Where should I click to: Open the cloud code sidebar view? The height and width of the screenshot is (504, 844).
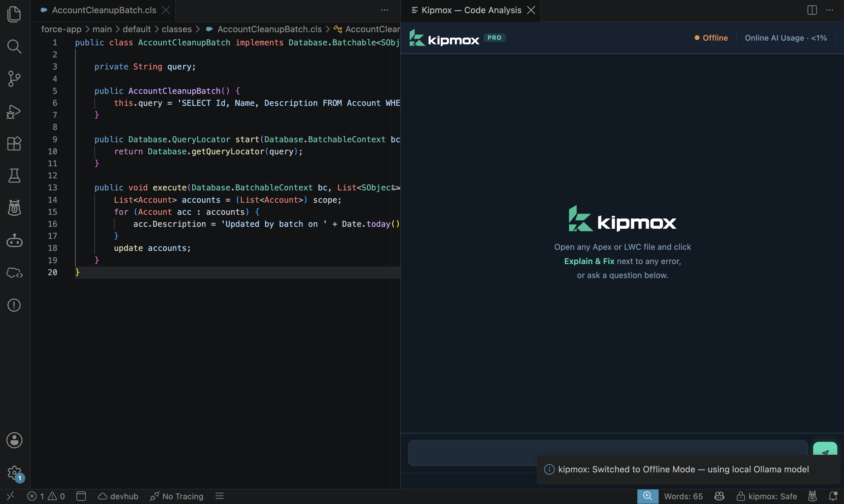point(14,273)
